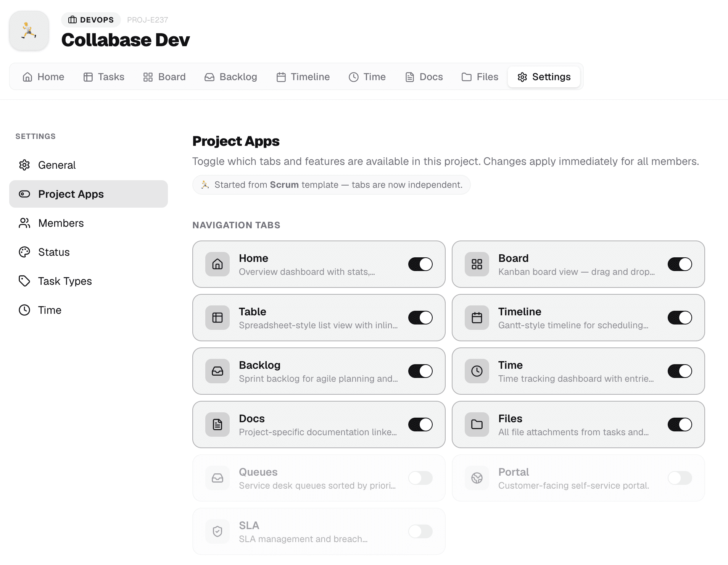Open Task Types settings

[x=89, y=281]
